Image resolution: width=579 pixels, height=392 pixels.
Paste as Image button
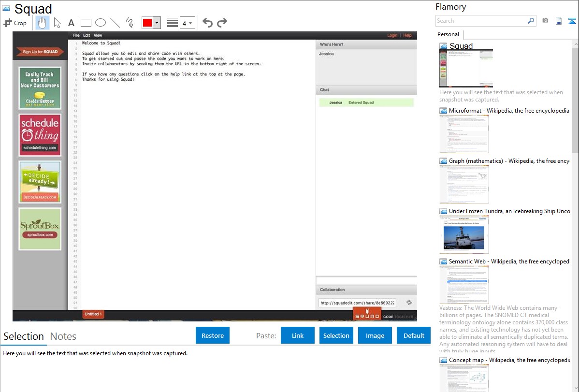point(375,335)
